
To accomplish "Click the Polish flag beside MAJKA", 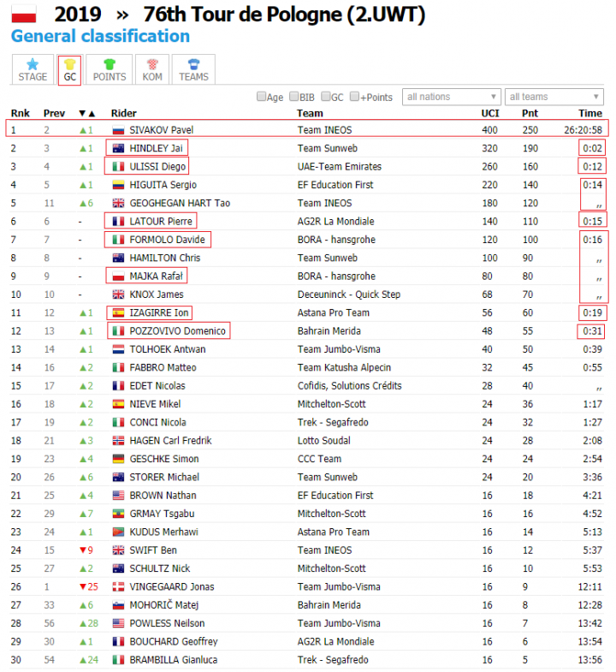I will (118, 276).
